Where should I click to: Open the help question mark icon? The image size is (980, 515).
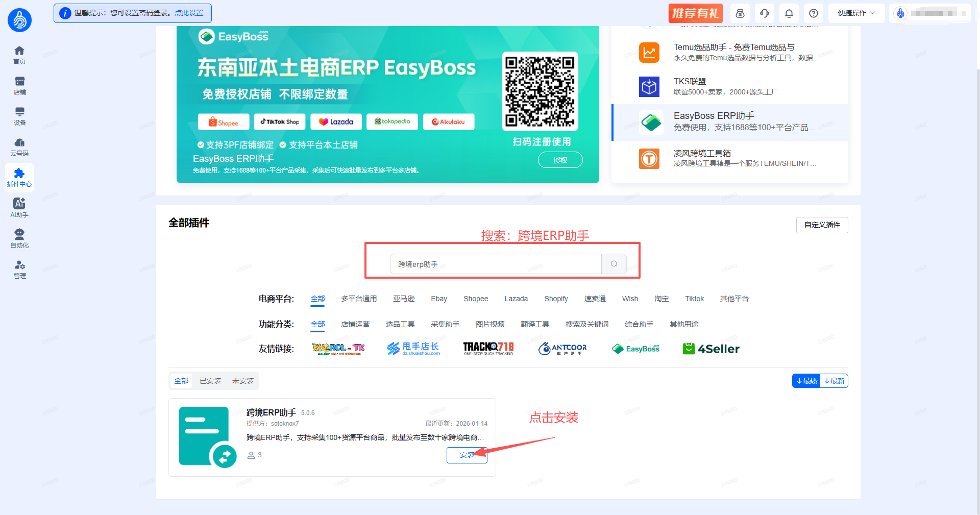point(814,13)
